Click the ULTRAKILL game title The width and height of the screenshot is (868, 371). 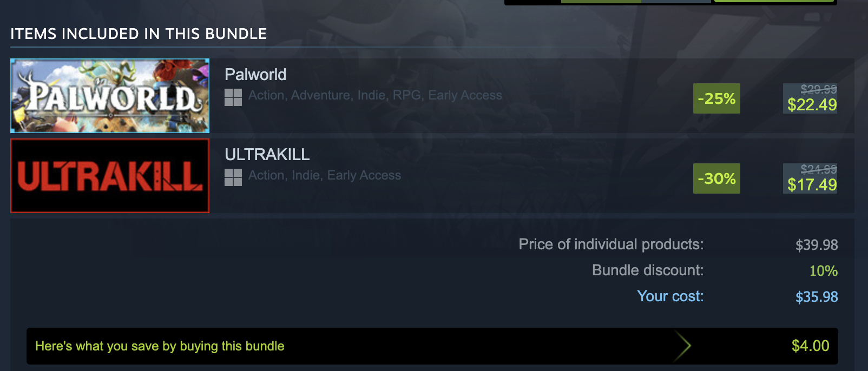(x=267, y=155)
